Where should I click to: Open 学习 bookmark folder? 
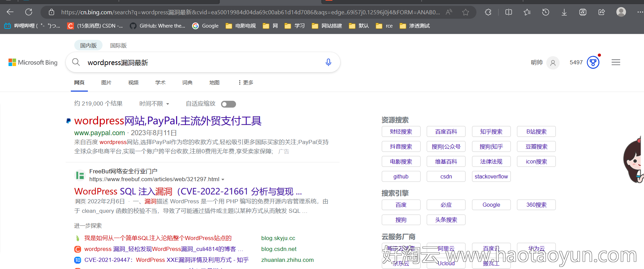(295, 26)
